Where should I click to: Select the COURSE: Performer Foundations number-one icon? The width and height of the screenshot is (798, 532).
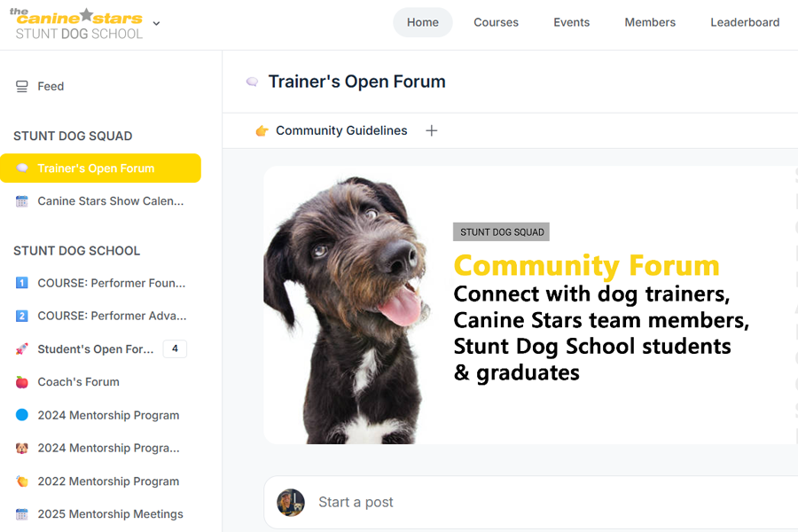21,283
